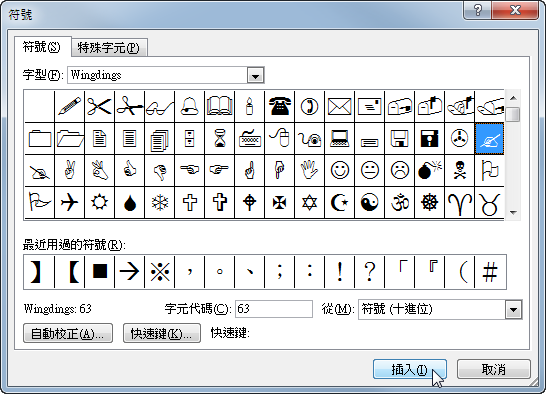Click the bell symbol
546x394 pixels.
click(x=189, y=106)
